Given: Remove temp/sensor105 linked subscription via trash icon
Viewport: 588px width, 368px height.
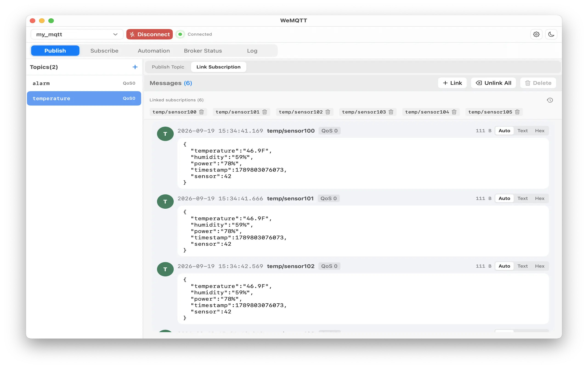Looking at the screenshot, I should [517, 112].
